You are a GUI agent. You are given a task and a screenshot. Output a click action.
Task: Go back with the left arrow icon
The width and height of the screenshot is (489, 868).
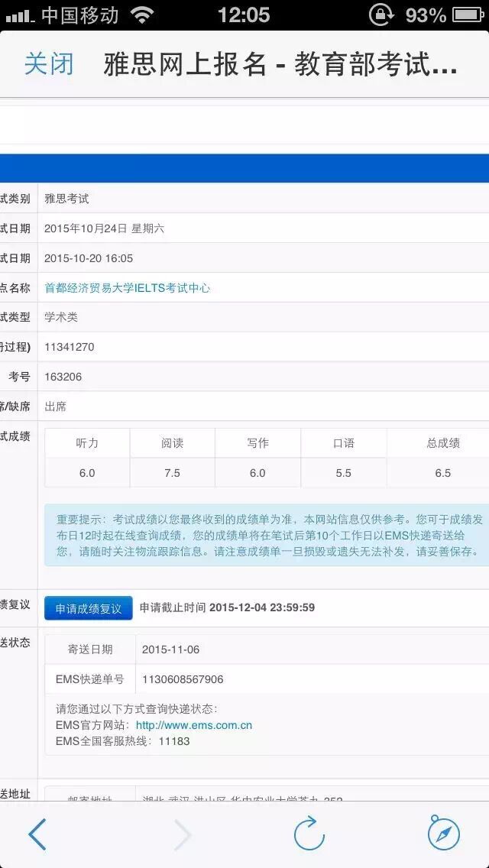click(37, 834)
